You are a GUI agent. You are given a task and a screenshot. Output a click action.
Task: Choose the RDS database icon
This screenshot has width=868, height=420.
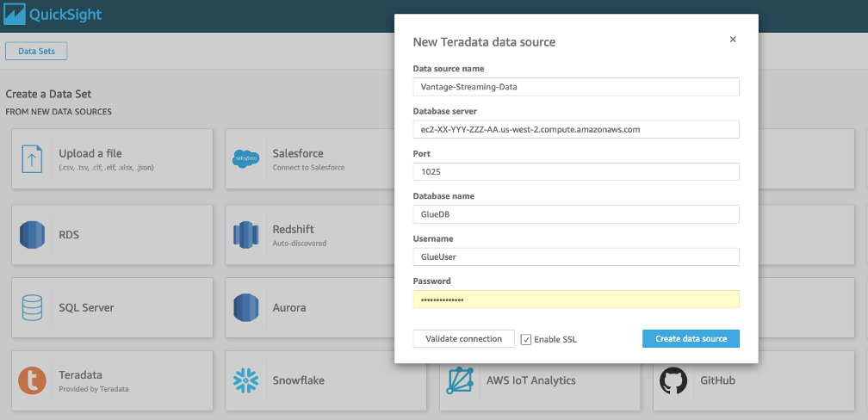pyautogui.click(x=32, y=234)
